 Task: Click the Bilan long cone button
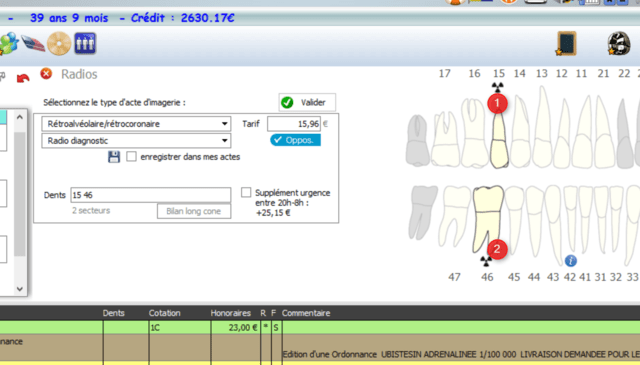194,211
